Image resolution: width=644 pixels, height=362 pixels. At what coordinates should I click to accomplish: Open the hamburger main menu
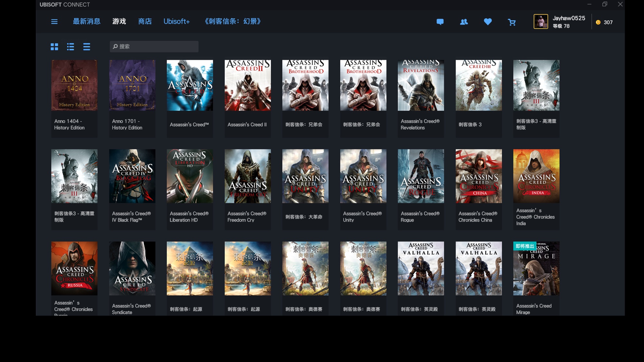tap(54, 22)
